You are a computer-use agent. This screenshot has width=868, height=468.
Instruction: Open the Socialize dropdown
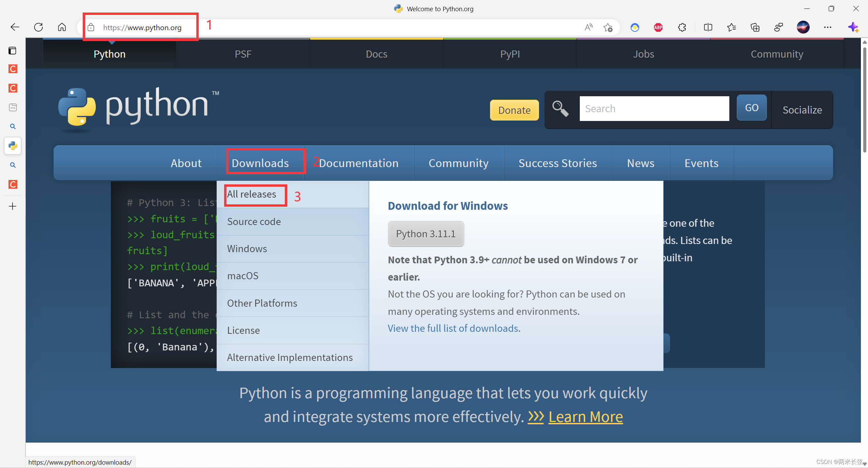[802, 110]
